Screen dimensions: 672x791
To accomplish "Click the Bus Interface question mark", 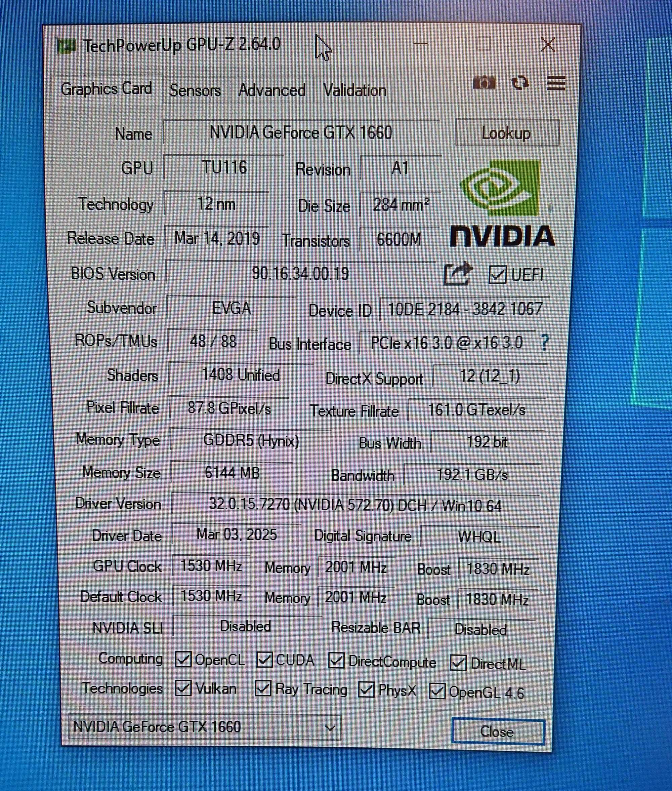I will click(x=544, y=343).
